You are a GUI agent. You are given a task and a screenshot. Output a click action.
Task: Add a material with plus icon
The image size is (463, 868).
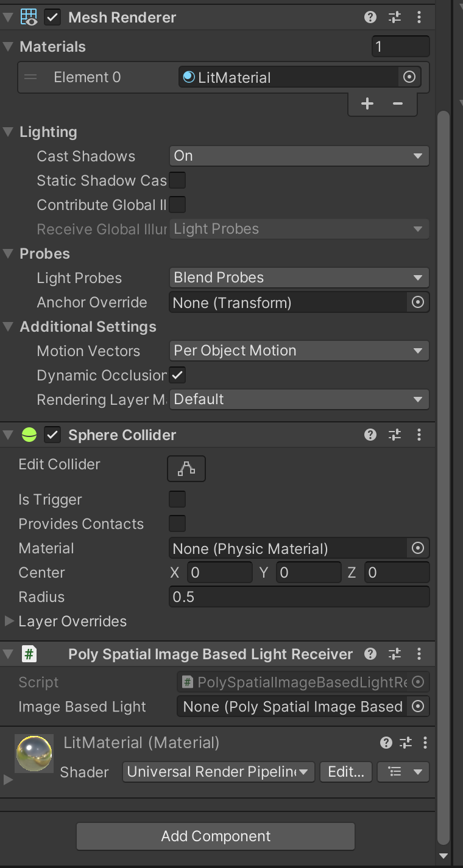tap(367, 103)
